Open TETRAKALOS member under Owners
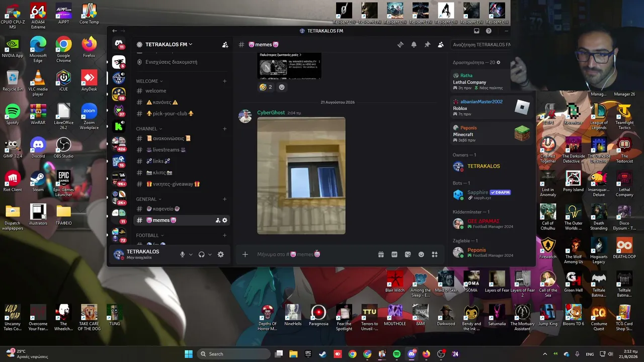Screen dimensions: 644x362 pyautogui.click(x=492, y=166)
